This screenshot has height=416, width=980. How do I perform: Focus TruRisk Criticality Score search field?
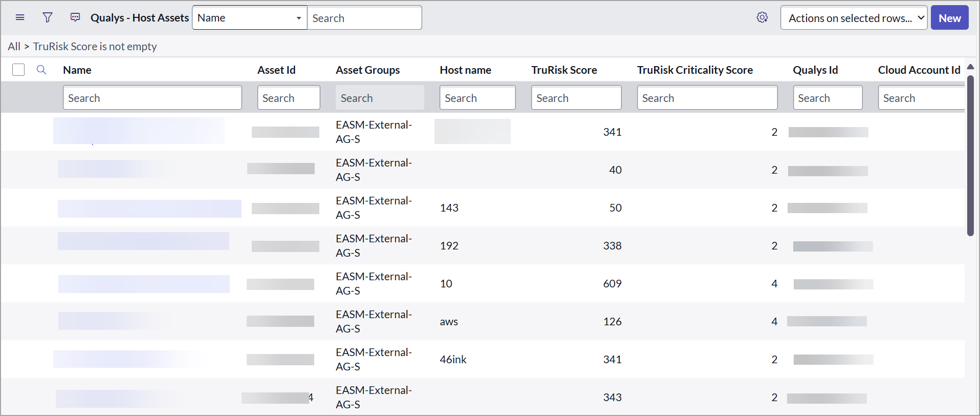pyautogui.click(x=707, y=97)
